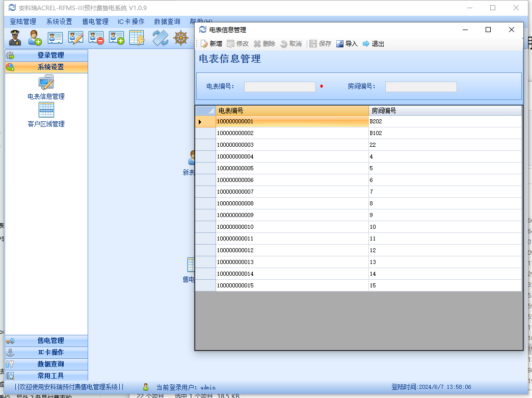The image size is (532, 398).
Task: Click the 电表编号 input field
Action: pyautogui.click(x=280, y=87)
